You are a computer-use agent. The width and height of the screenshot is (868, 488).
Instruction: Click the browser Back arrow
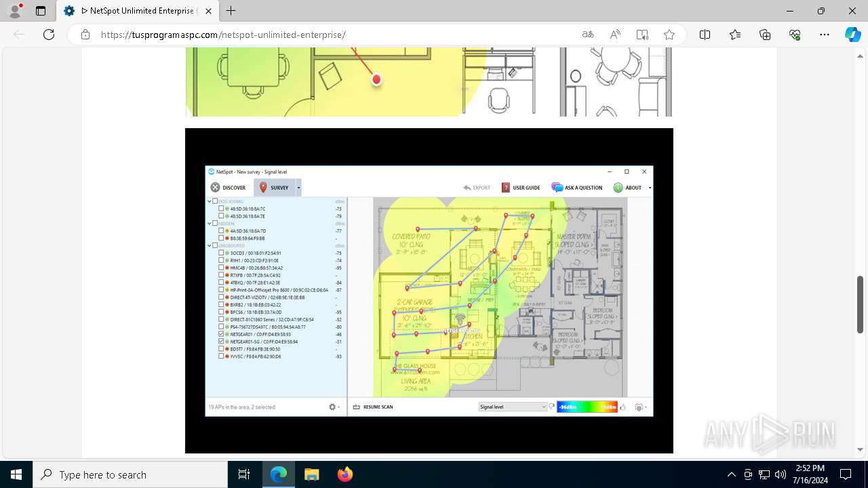point(19,35)
